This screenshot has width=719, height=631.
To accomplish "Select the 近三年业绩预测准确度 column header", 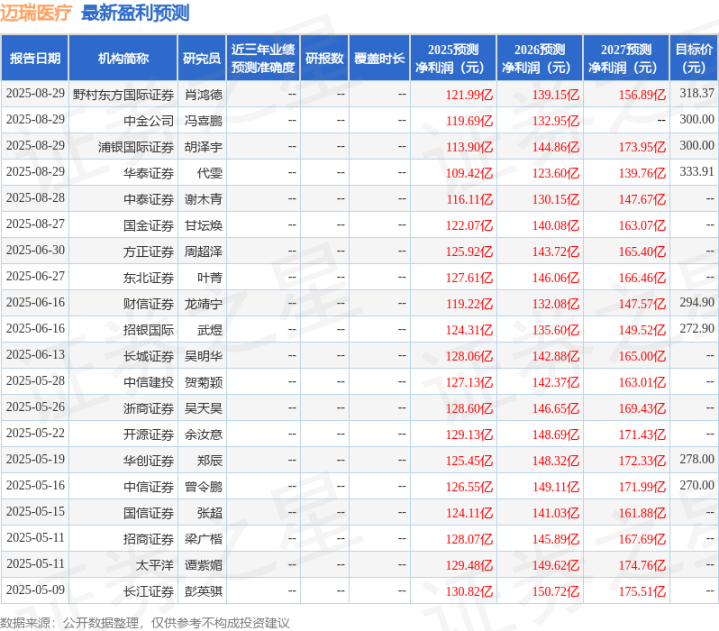I will (x=263, y=58).
